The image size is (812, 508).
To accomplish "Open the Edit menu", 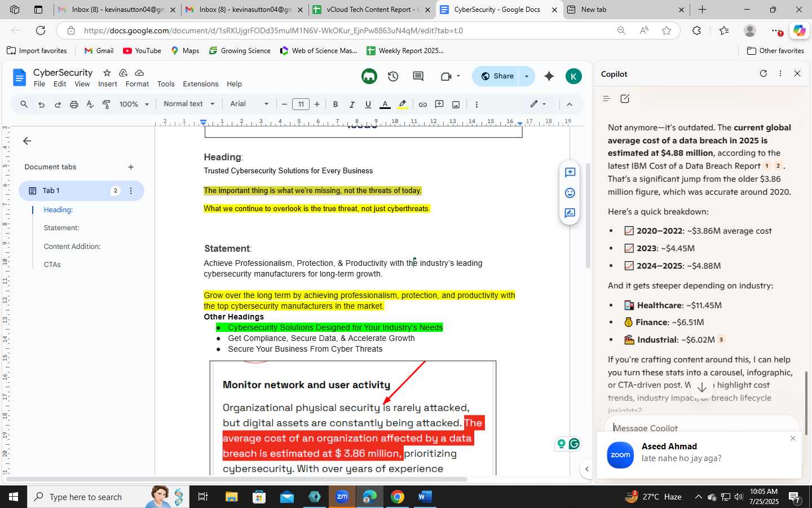I will [x=60, y=84].
